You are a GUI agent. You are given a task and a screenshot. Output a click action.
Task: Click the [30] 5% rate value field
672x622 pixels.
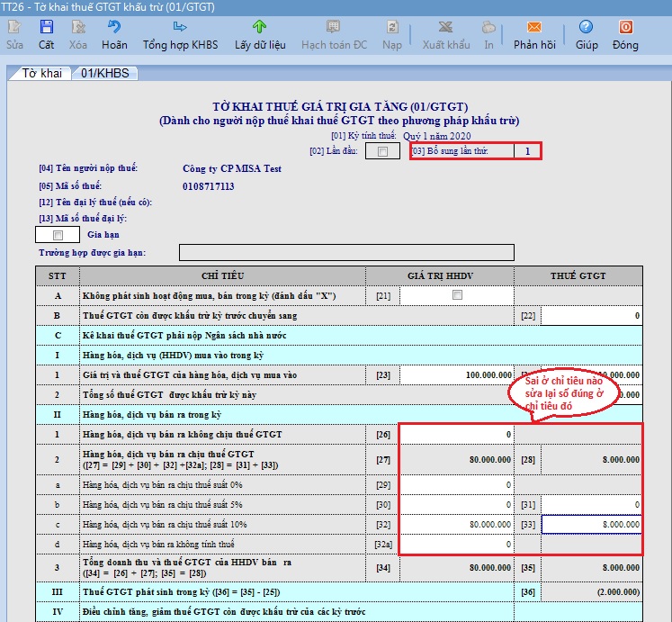click(x=456, y=504)
